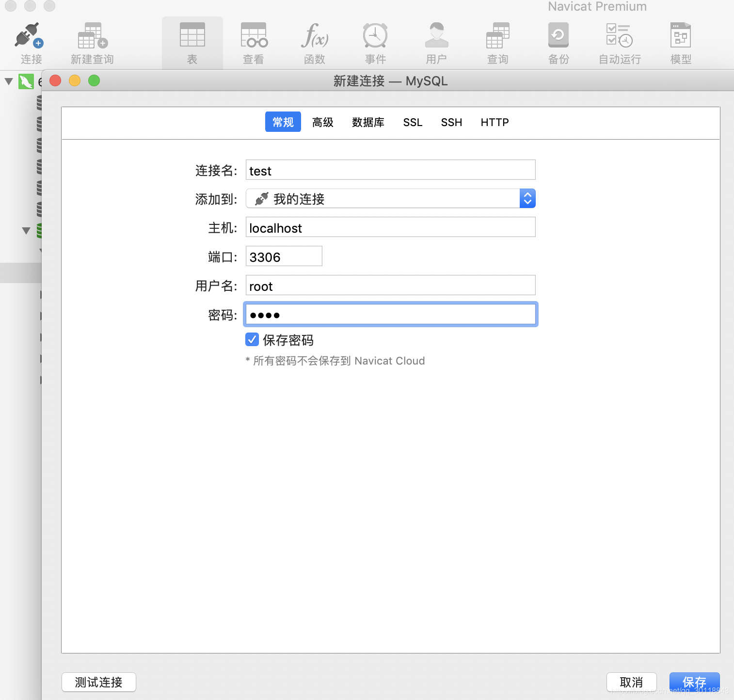Click the 自动运行 (Automation) toolbar icon
Viewport: 734px width, 700px height.
tap(620, 35)
